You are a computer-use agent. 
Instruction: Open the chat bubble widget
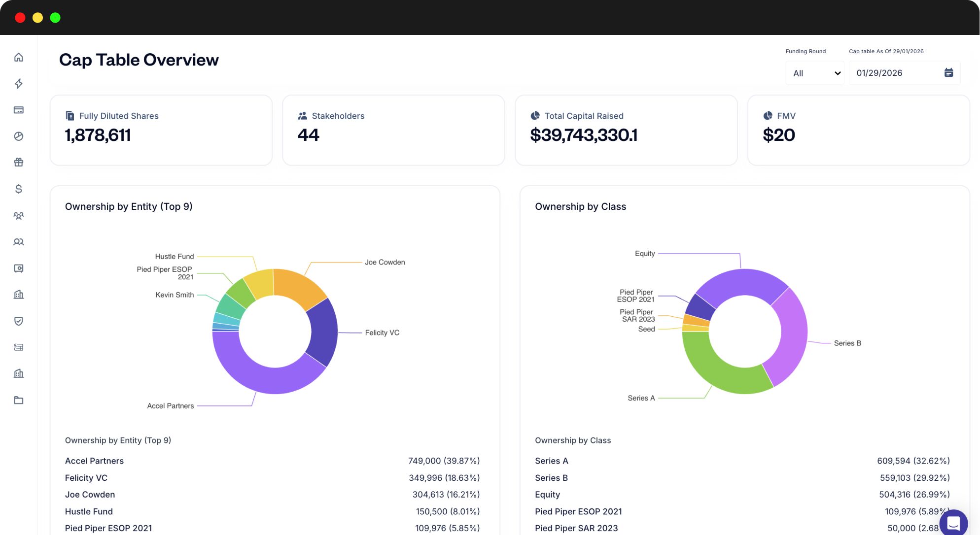953,523
